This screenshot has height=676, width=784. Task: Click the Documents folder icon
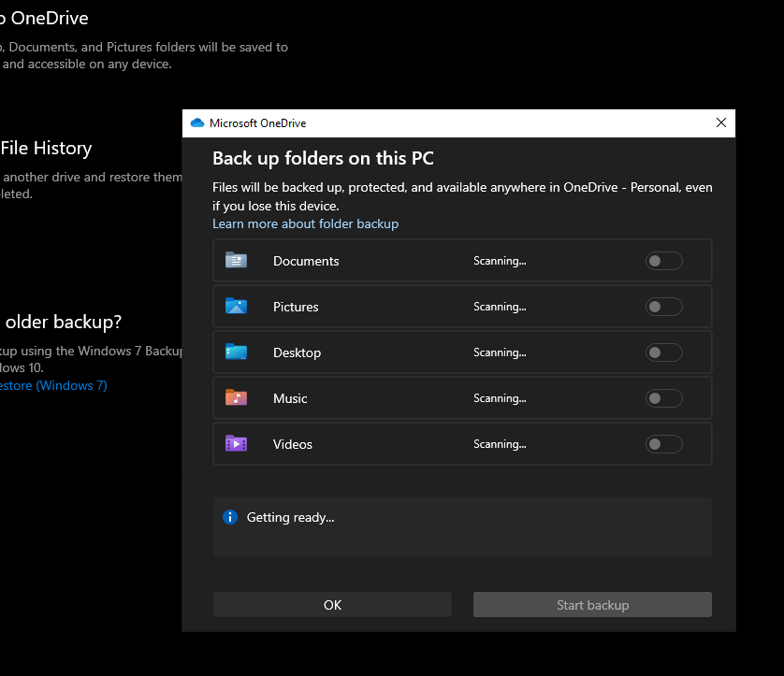pyautogui.click(x=236, y=260)
